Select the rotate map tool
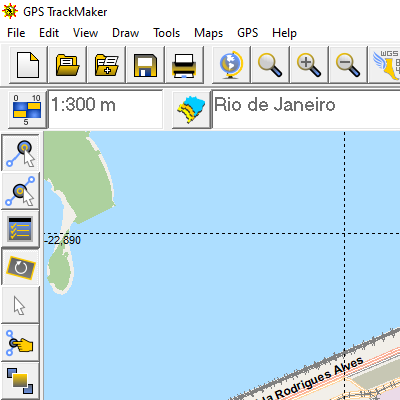The width and height of the screenshot is (400, 400). [x=21, y=267]
